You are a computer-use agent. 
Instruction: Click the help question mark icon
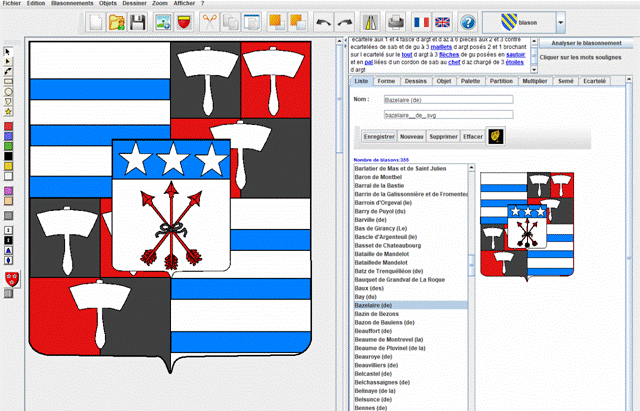[x=468, y=22]
